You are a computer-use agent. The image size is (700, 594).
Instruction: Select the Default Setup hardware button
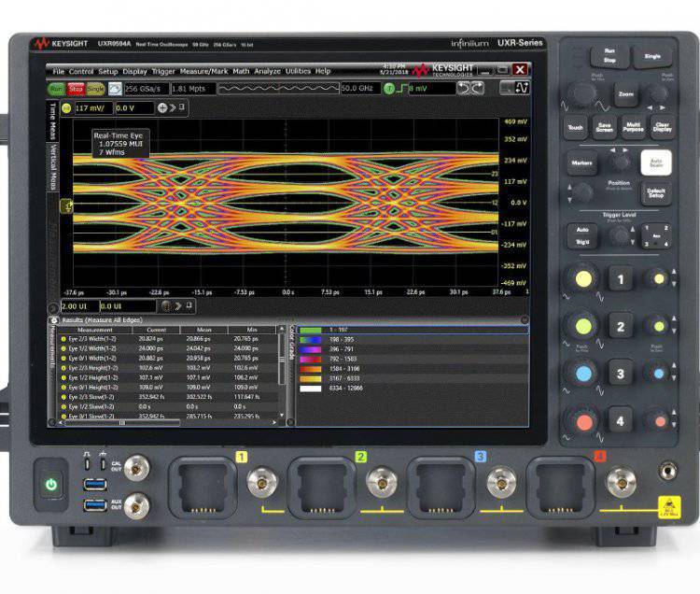point(656,193)
